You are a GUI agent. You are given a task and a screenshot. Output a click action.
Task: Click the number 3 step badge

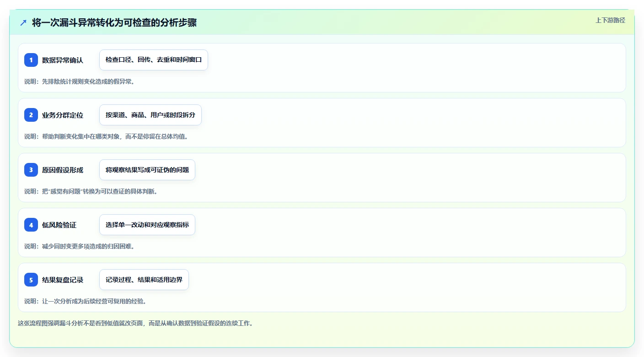[31, 170]
